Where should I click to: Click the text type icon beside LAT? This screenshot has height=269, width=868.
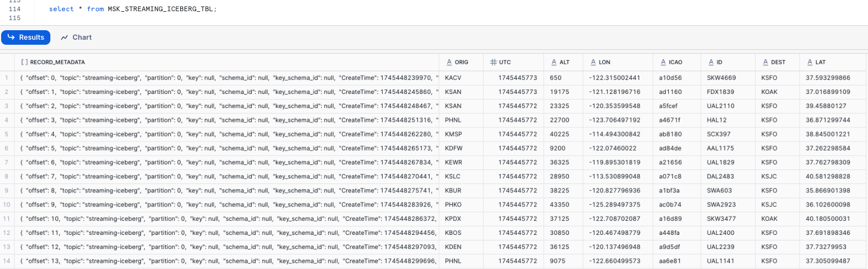point(809,62)
